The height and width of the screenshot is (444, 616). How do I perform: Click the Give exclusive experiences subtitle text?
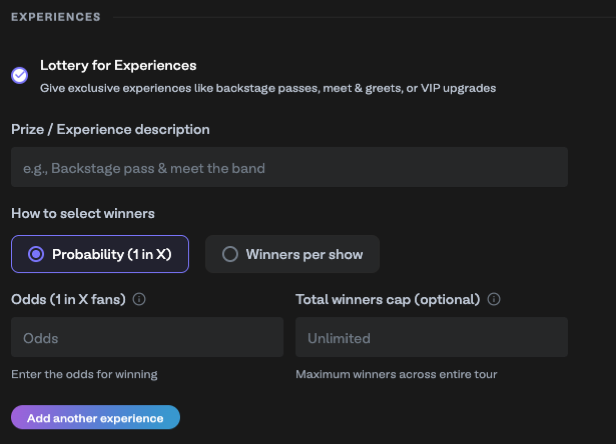(267, 88)
